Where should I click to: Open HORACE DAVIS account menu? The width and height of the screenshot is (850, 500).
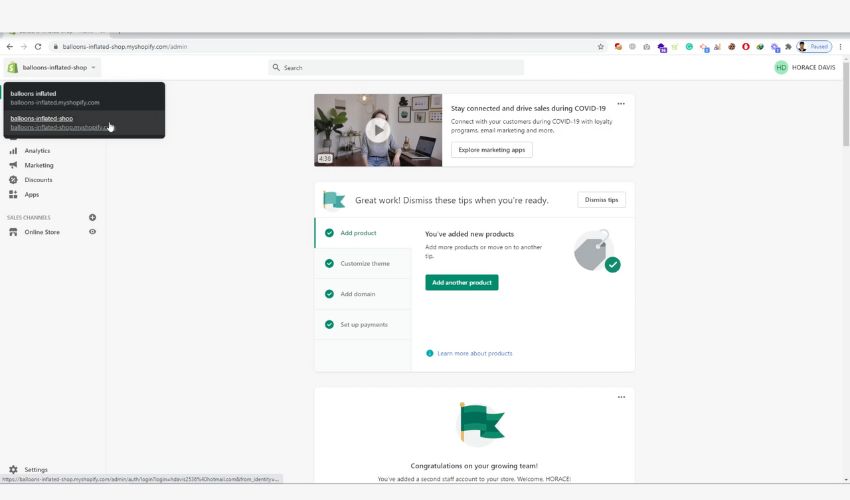pyautogui.click(x=805, y=67)
